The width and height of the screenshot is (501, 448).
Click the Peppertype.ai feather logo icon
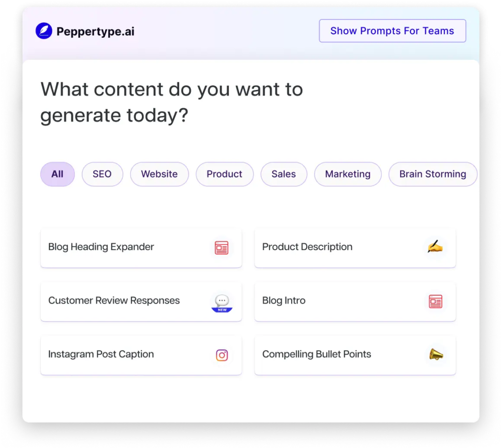click(x=44, y=31)
